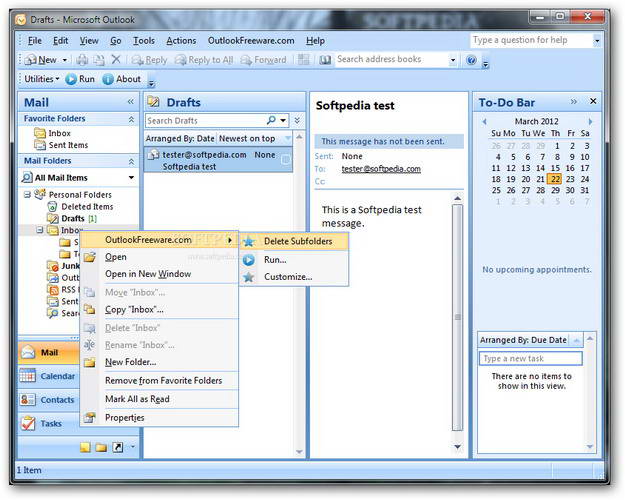Go to next month in calendar
625x500 pixels.
tap(590, 121)
